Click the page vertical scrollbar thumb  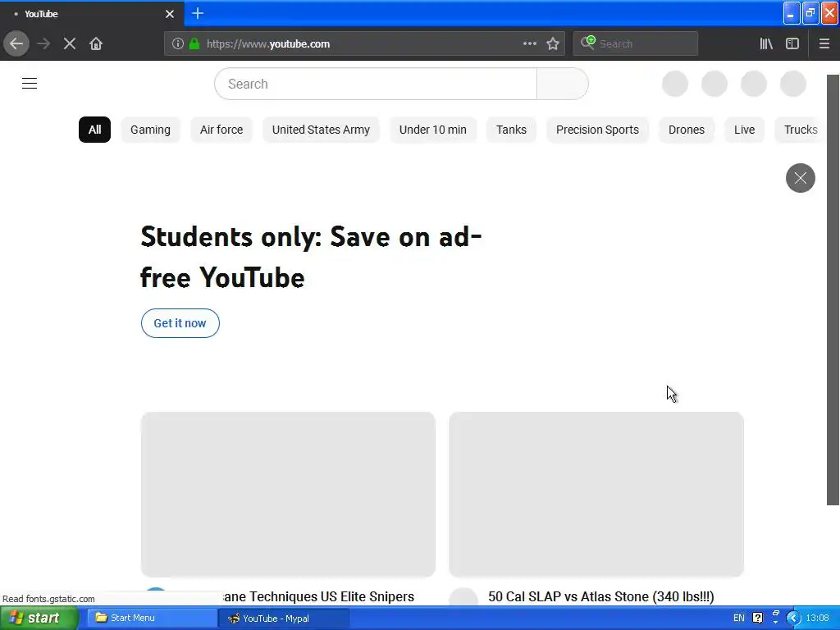(833, 290)
